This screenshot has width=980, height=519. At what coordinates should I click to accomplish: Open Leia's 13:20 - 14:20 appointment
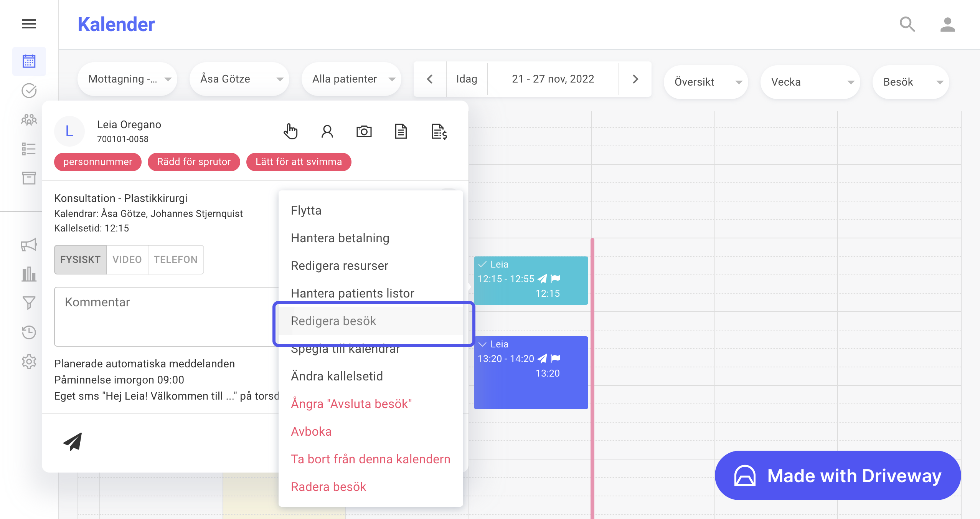click(531, 373)
